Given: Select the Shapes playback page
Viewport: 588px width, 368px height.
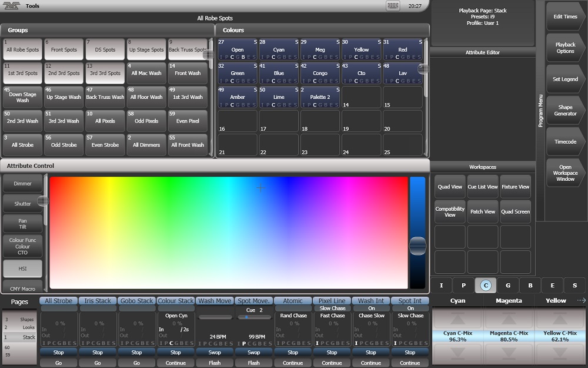Looking at the screenshot, I should (19, 320).
